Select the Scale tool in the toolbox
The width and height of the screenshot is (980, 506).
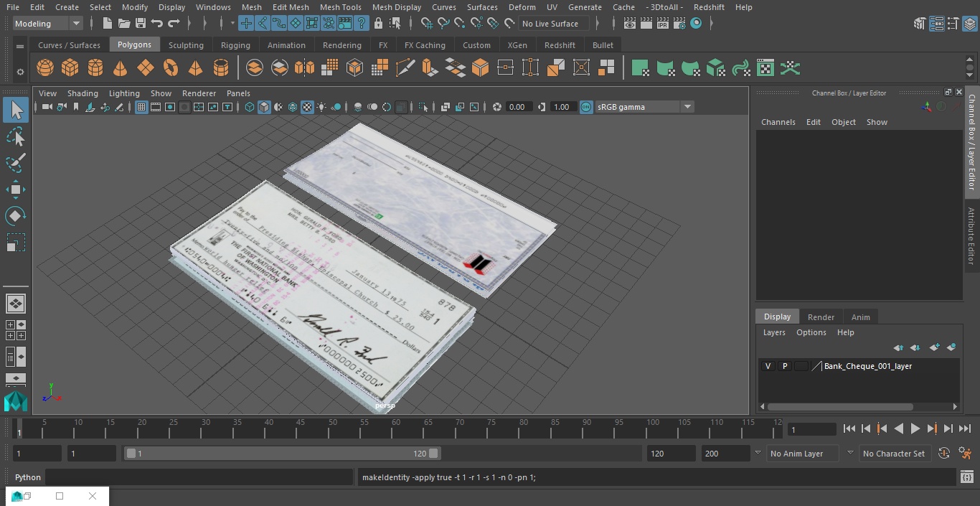click(x=16, y=243)
